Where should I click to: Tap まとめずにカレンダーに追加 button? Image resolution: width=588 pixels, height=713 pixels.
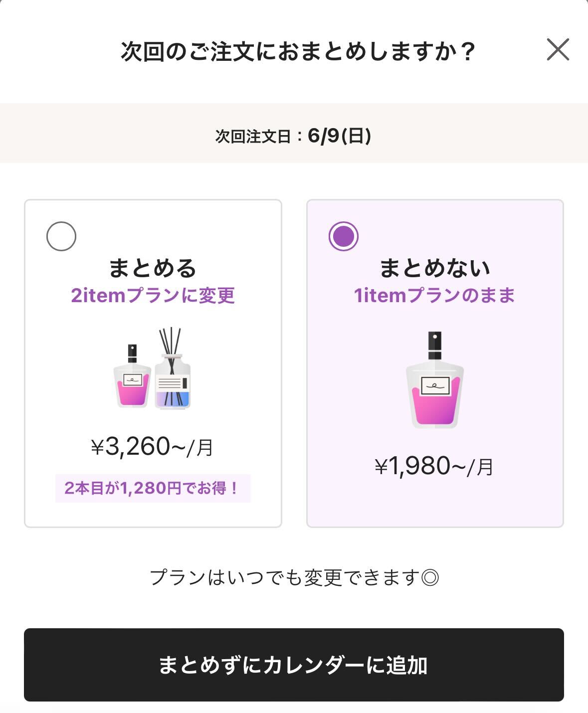point(294,665)
